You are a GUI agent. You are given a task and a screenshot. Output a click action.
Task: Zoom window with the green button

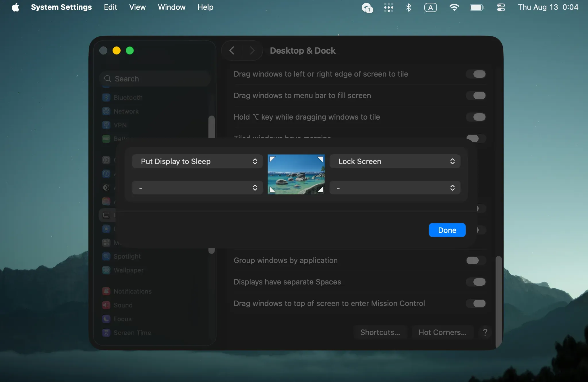[x=130, y=50]
